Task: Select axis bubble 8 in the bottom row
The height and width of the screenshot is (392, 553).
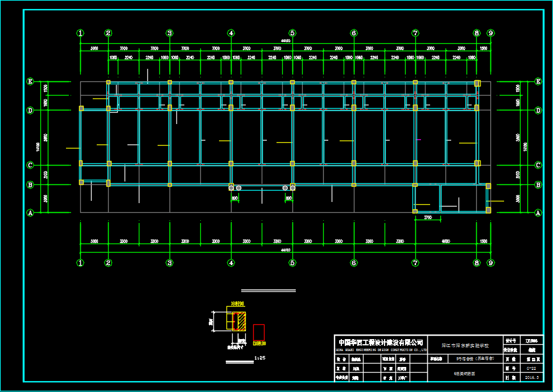Action: 477,263
